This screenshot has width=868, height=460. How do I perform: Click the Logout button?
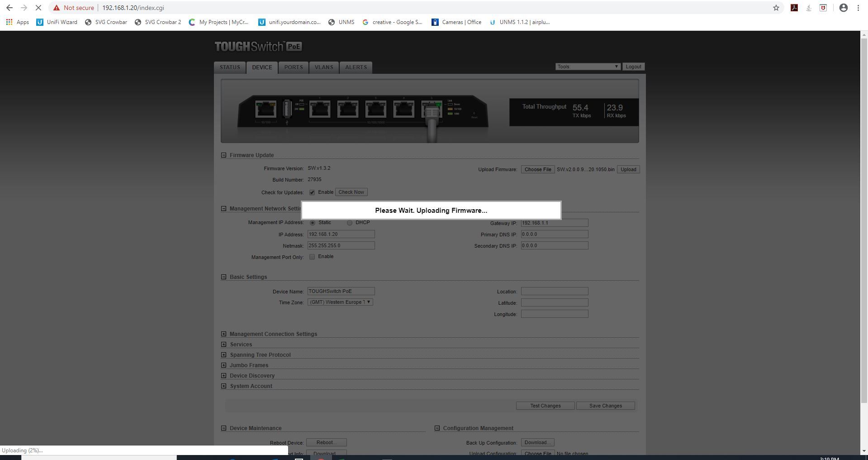click(x=633, y=67)
